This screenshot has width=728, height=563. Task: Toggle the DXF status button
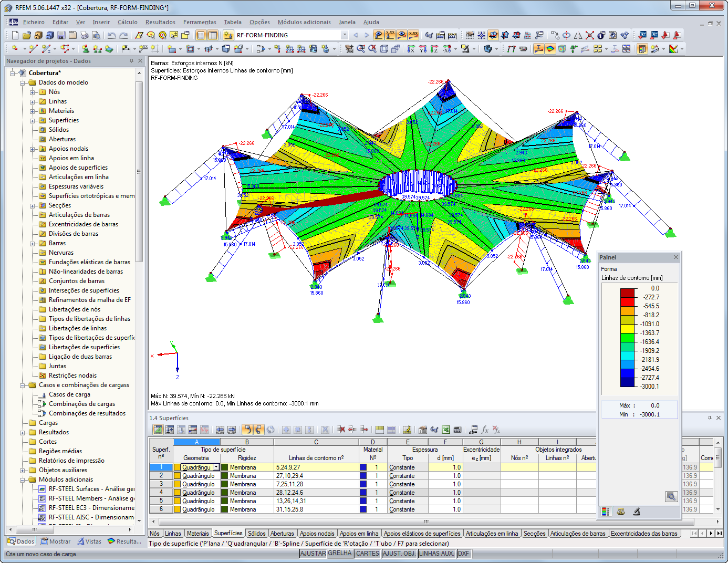(x=463, y=554)
